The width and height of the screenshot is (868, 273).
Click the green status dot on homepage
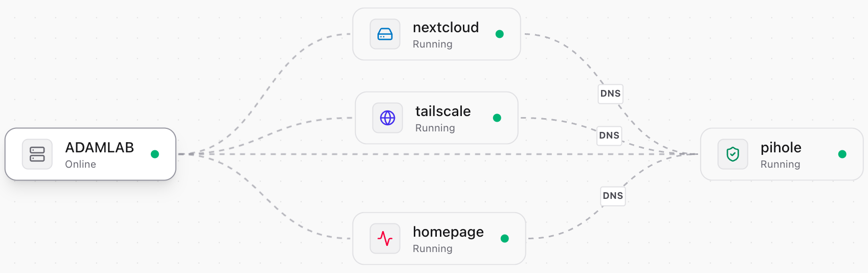click(505, 239)
